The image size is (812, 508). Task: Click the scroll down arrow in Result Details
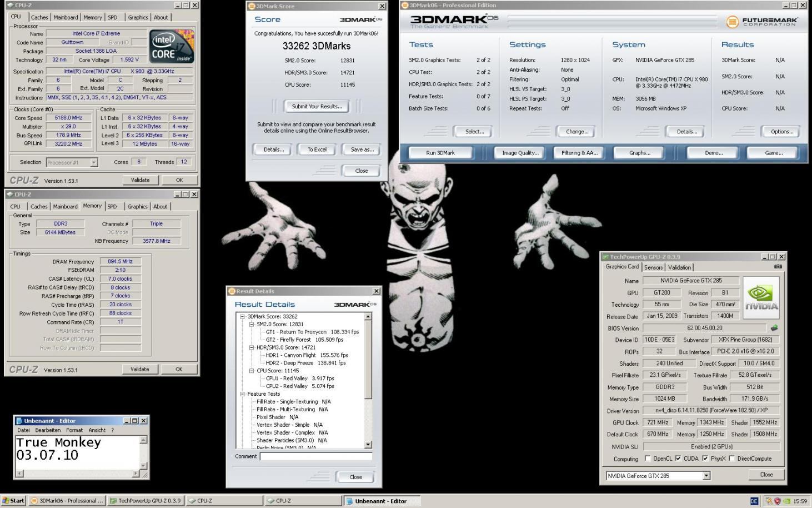(x=368, y=445)
